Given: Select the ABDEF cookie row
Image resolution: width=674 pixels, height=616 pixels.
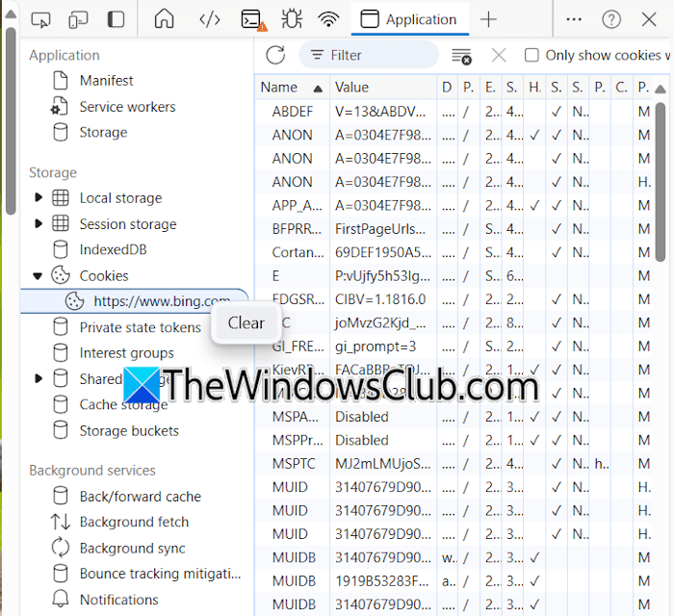Looking at the screenshot, I should 454,112.
